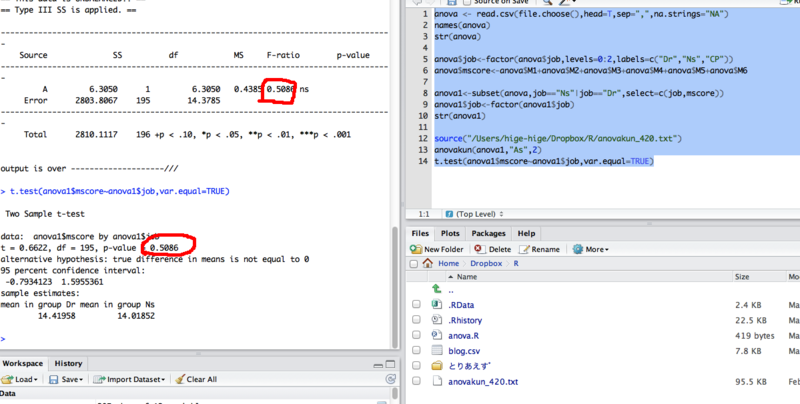Screen dimensions: 800x404
Task: Refresh the Workspace pane with circular arrow
Action: (x=390, y=379)
